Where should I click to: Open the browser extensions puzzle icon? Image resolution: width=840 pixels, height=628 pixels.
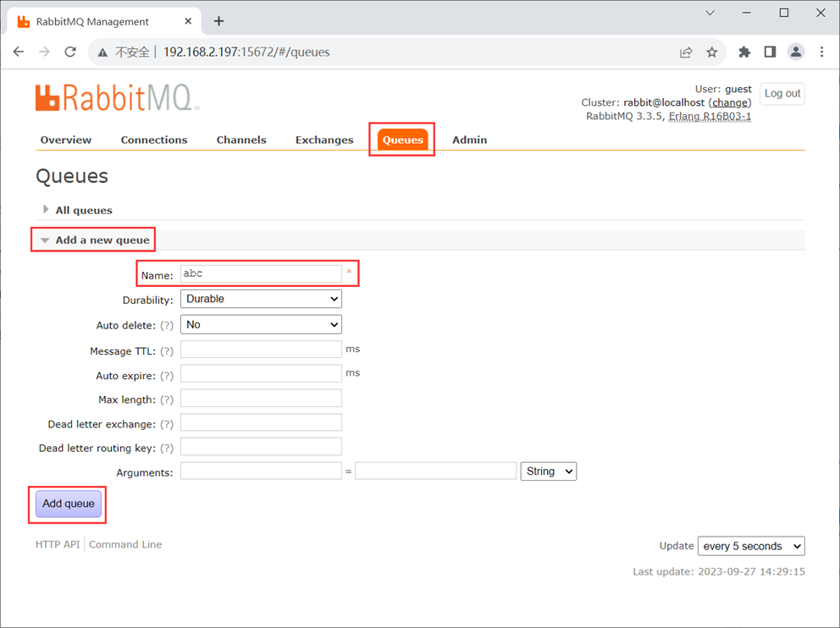[744, 52]
